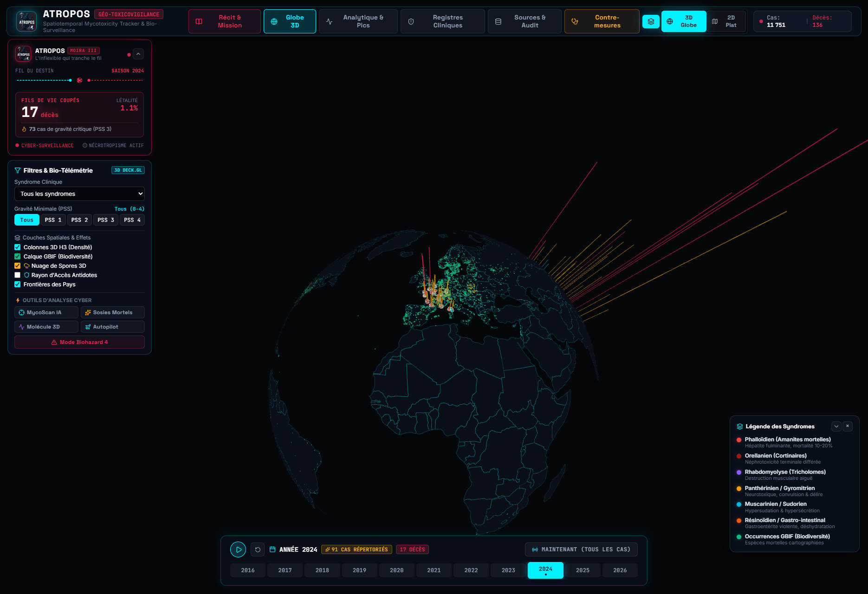Image resolution: width=868 pixels, height=594 pixels.
Task: Click the lightning icon near Outils d'Analyse Cyber
Action: click(x=18, y=300)
